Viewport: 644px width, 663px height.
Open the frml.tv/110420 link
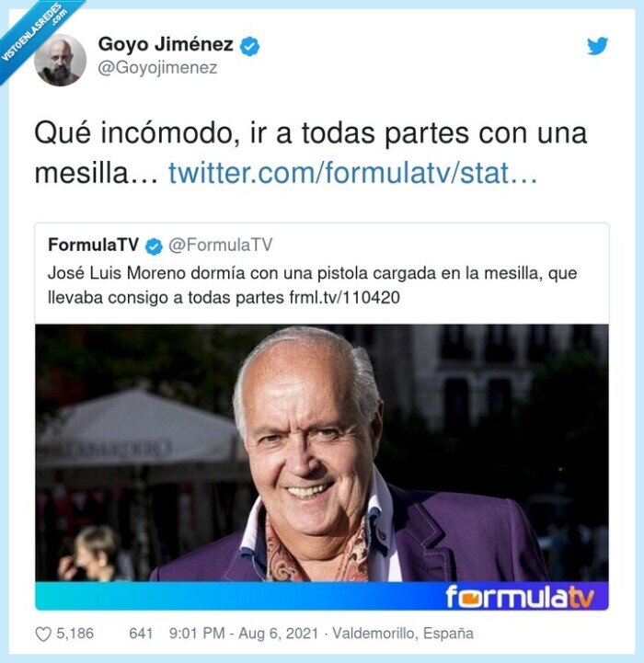point(345,298)
